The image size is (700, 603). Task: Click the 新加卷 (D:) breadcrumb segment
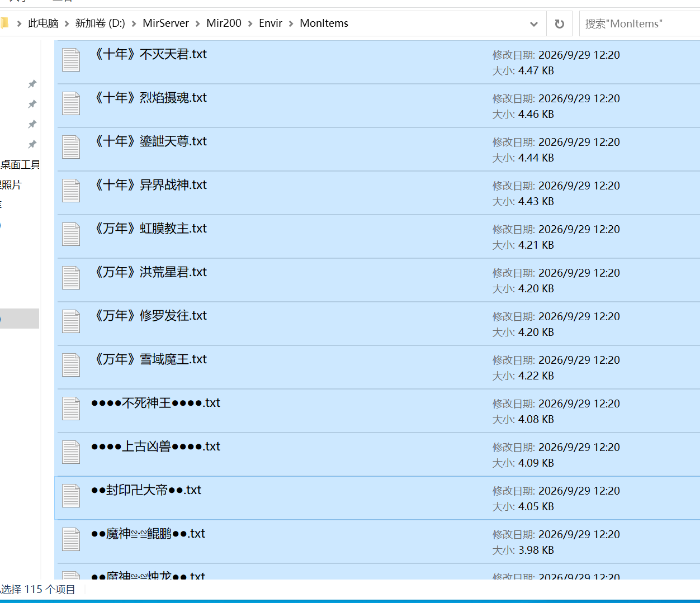click(100, 23)
